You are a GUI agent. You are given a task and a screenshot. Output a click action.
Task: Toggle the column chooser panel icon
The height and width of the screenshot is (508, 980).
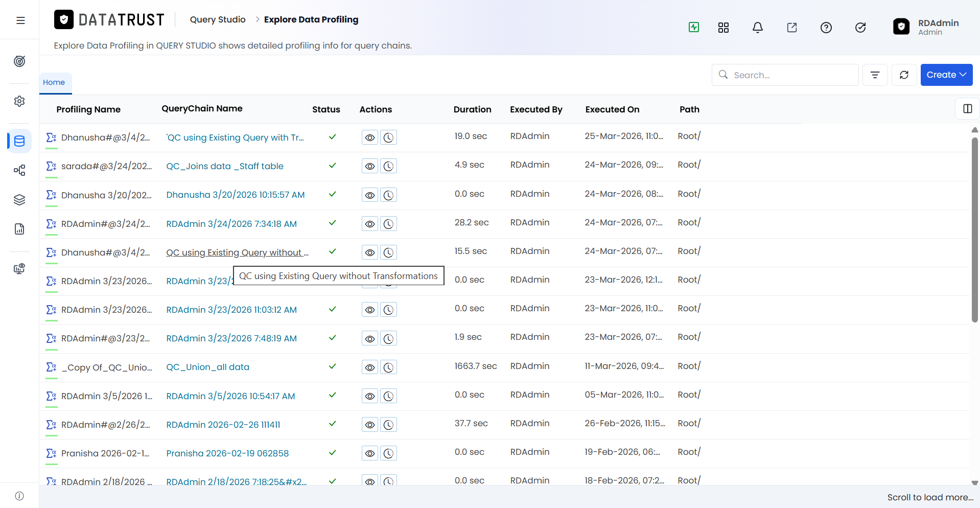967,109
